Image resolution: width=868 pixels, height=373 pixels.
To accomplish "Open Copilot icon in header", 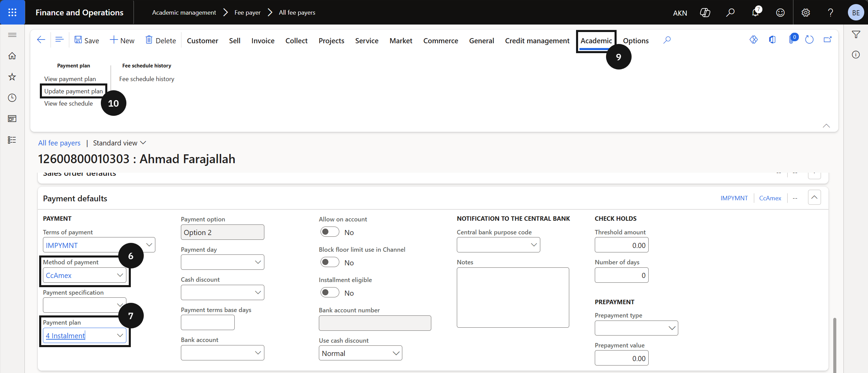I will (705, 13).
